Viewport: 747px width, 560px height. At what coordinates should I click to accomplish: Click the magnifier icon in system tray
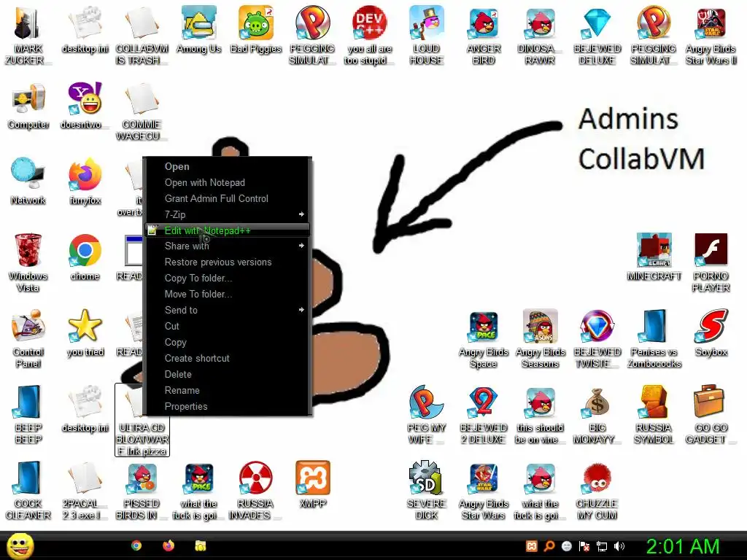pyautogui.click(x=549, y=546)
